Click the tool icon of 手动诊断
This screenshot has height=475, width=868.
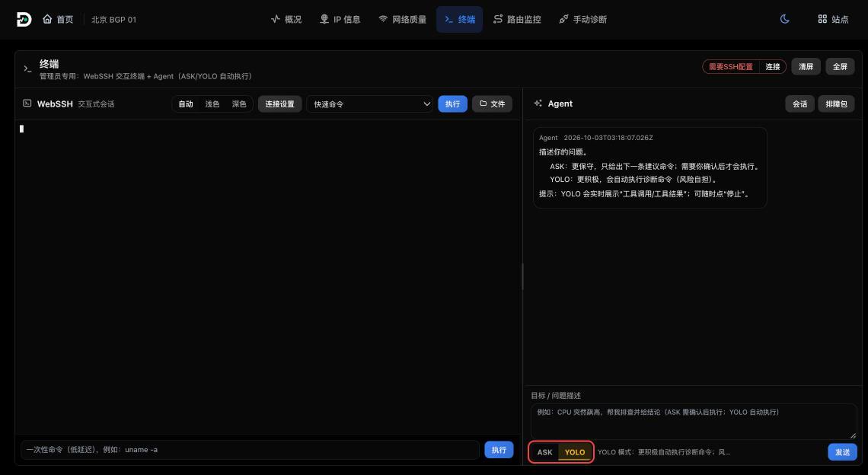563,19
